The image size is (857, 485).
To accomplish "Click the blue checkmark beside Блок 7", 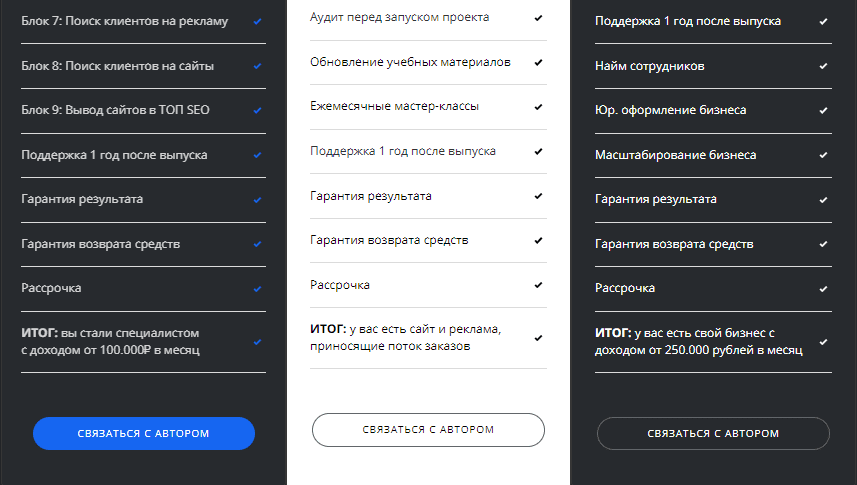I will click(258, 21).
